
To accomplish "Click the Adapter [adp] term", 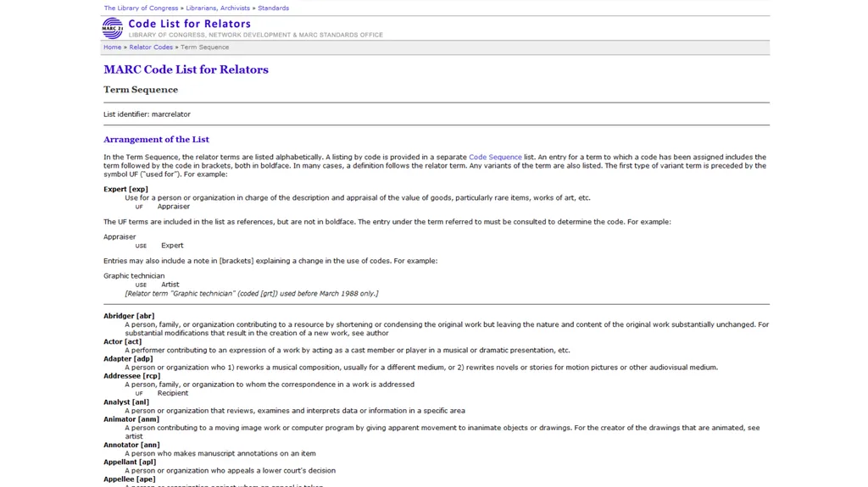I will [x=128, y=359].
